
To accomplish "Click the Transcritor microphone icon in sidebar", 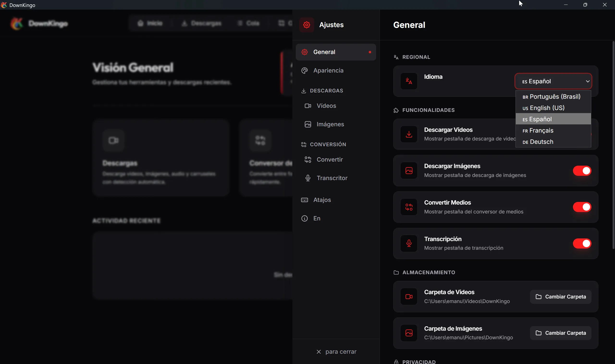I will tap(308, 178).
